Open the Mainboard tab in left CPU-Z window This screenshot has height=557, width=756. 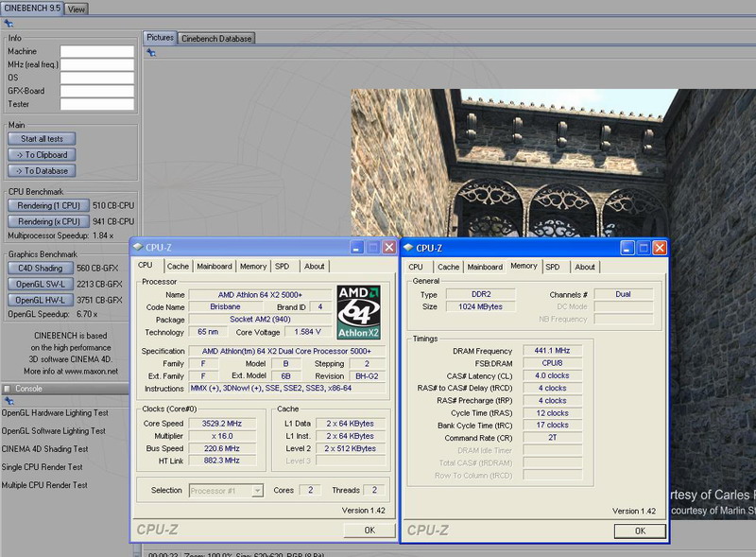(x=215, y=267)
